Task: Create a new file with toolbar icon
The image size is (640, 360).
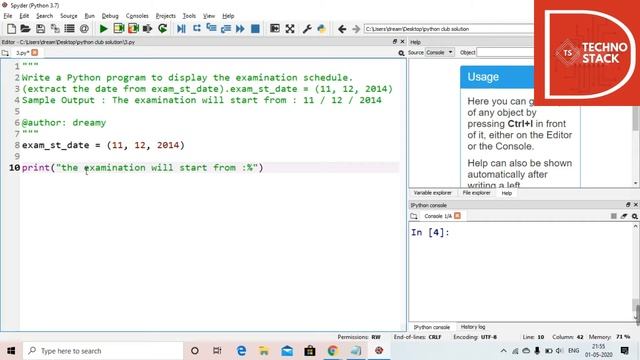Action: [11, 29]
